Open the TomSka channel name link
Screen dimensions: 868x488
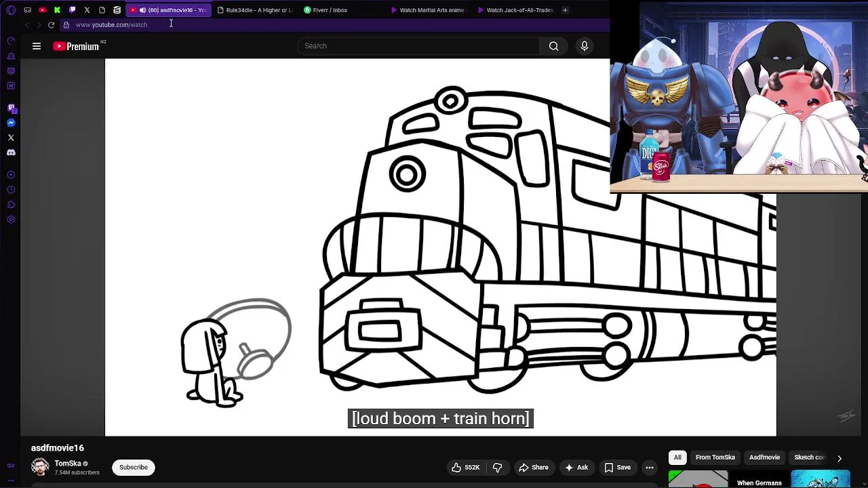pos(68,464)
